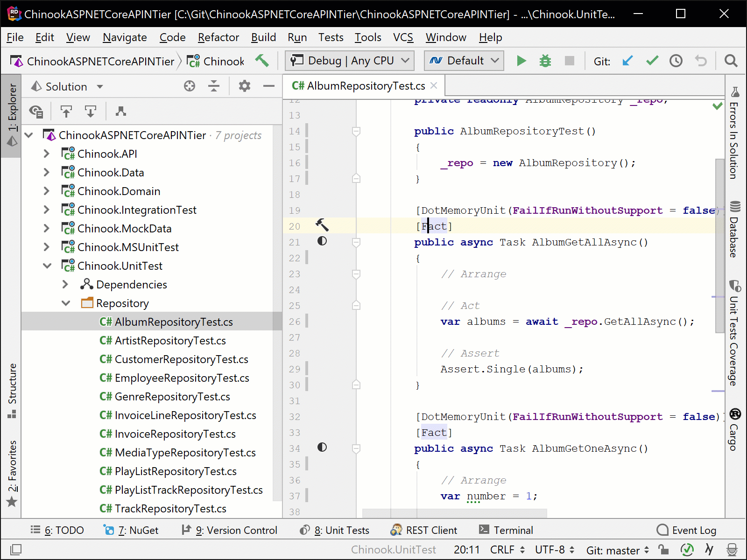Click navigate-down arrow icon in explorer toolbar
This screenshot has width=747, height=560.
click(90, 111)
